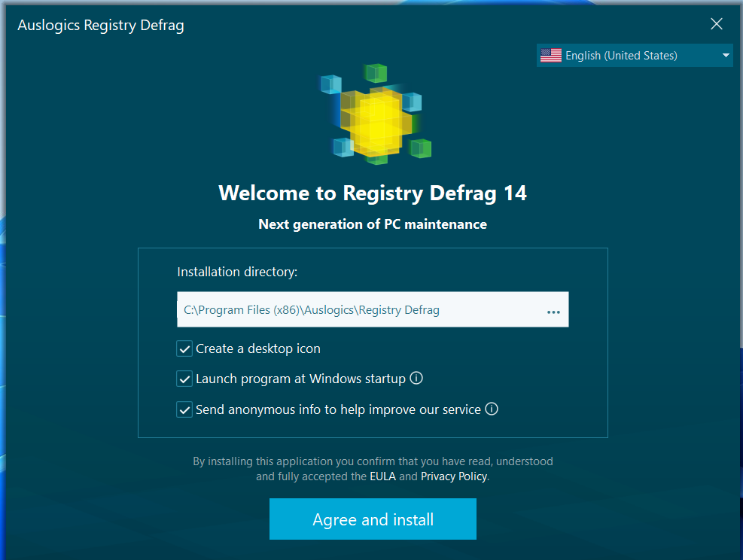Browse installation directory with the three-dots button
The image size is (743, 560).
click(x=553, y=312)
